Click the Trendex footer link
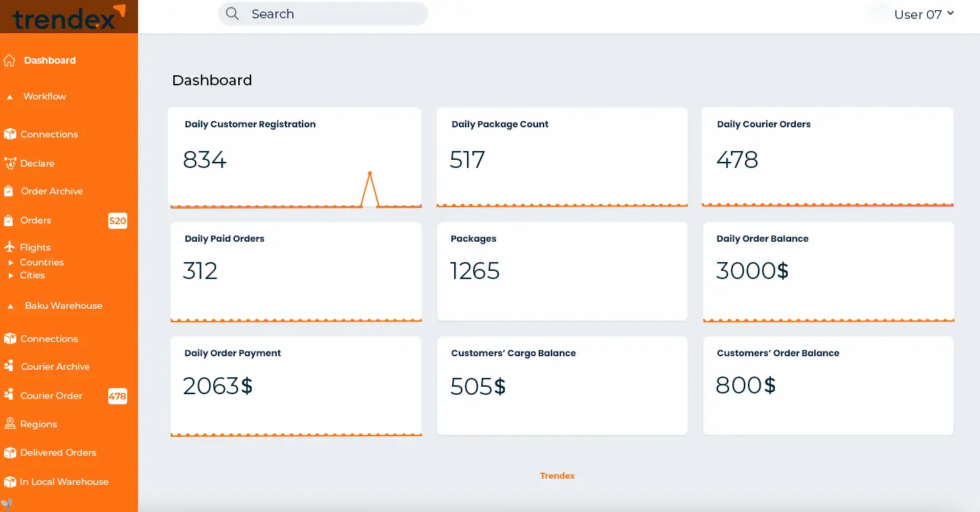This screenshot has height=512, width=980. (557, 475)
